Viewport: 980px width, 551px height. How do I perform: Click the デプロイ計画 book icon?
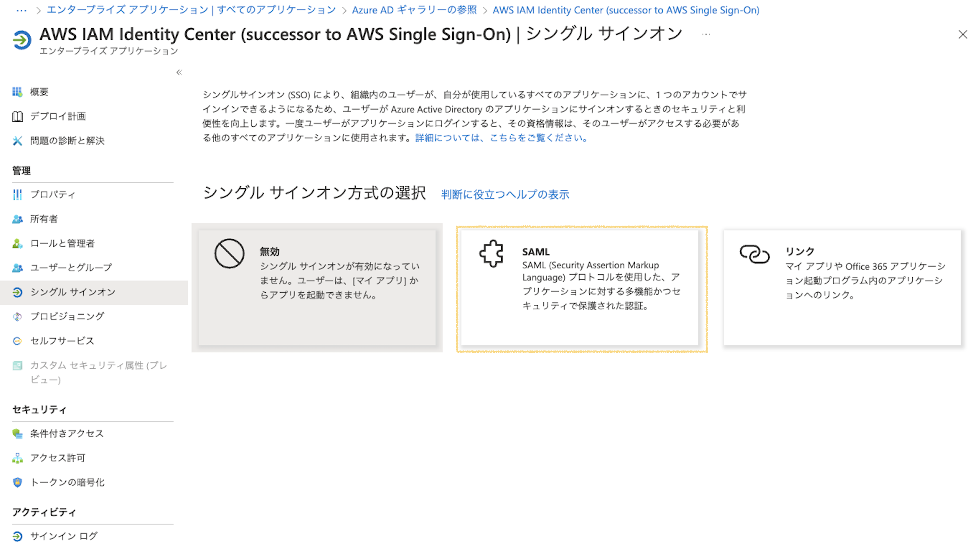[x=17, y=116]
